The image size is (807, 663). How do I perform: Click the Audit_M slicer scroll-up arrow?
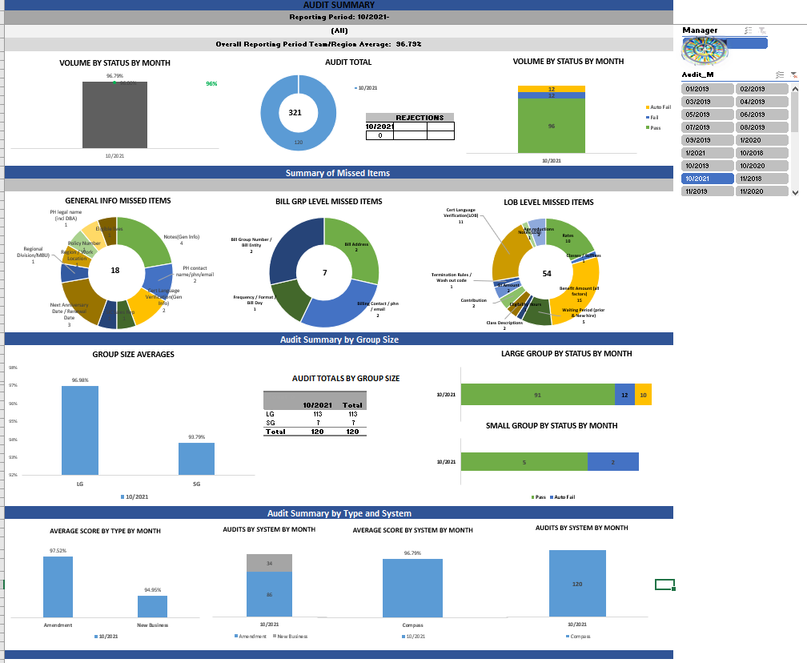(795, 89)
